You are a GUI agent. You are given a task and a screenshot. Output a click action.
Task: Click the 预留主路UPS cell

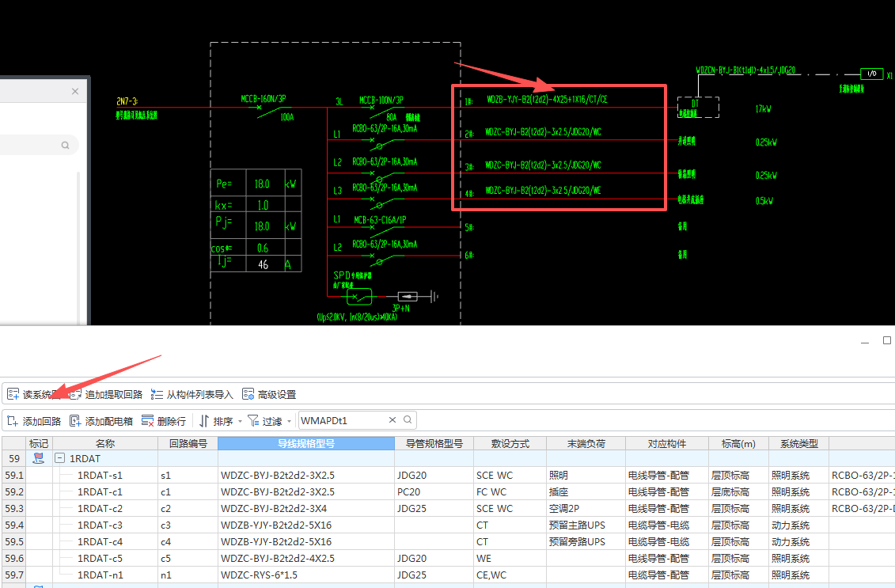pos(586,525)
